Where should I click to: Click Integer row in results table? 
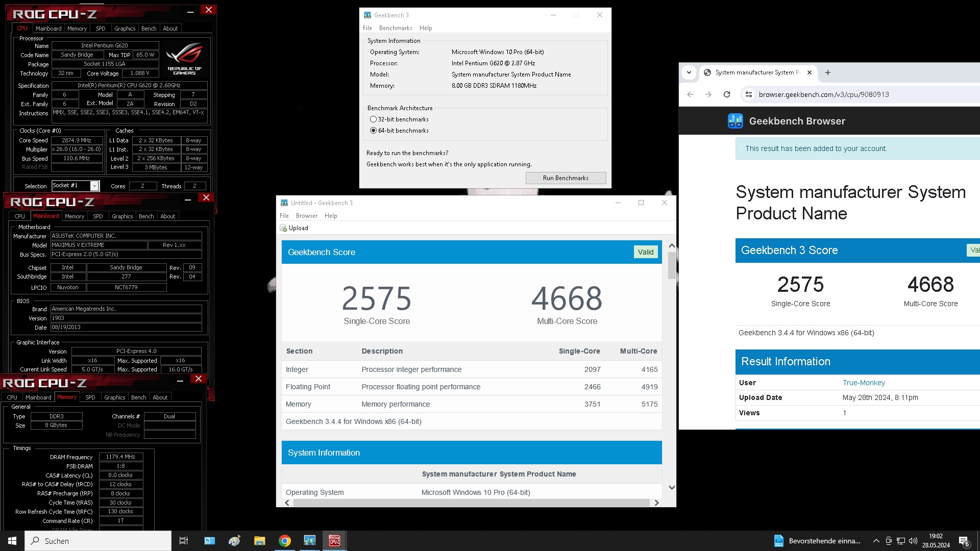coord(472,369)
